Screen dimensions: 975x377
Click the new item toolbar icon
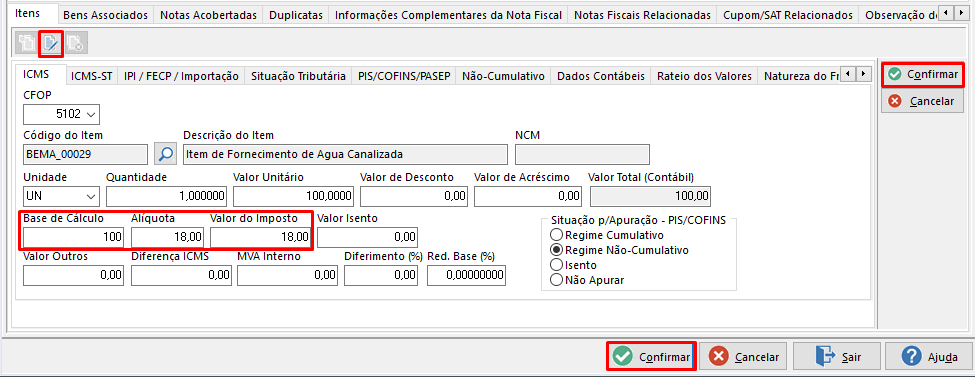[x=27, y=43]
